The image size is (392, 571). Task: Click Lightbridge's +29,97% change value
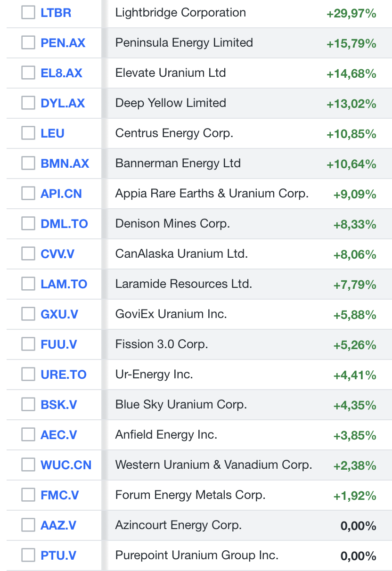(x=351, y=14)
